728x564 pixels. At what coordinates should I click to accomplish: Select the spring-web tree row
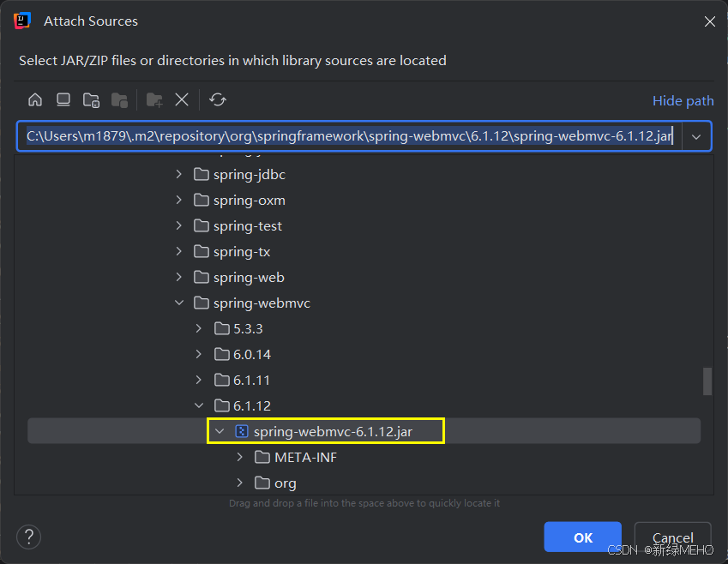(x=364, y=277)
